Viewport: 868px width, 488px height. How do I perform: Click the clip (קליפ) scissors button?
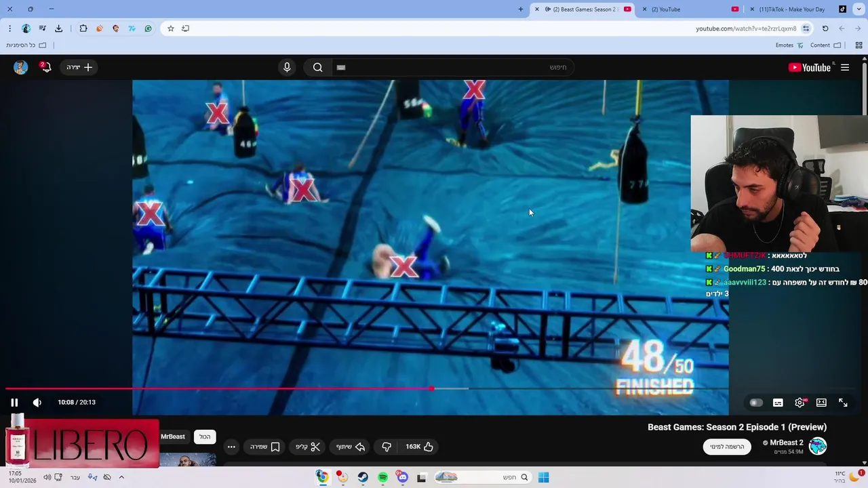(308, 447)
